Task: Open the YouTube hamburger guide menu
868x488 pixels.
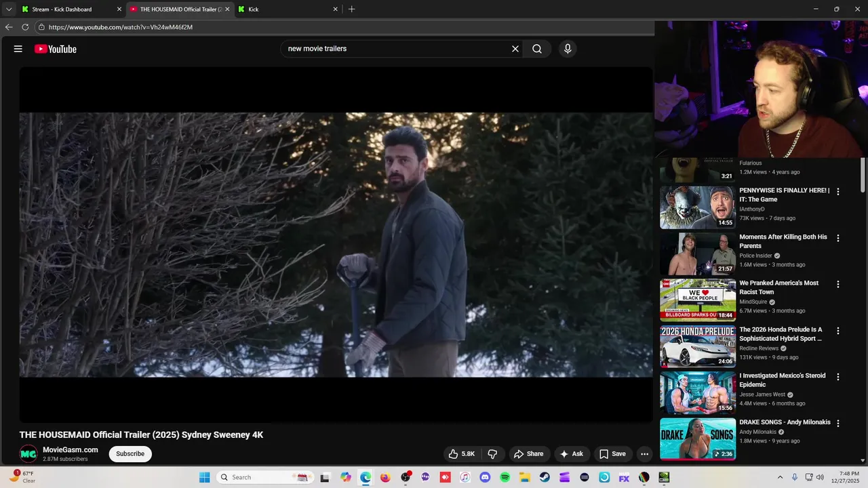Action: pyautogui.click(x=18, y=49)
